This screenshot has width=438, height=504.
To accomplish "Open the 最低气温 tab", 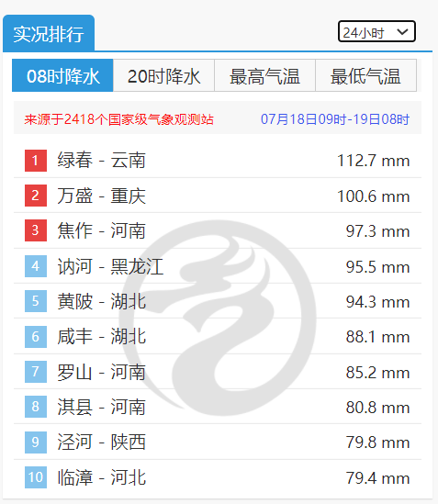I will tap(366, 75).
